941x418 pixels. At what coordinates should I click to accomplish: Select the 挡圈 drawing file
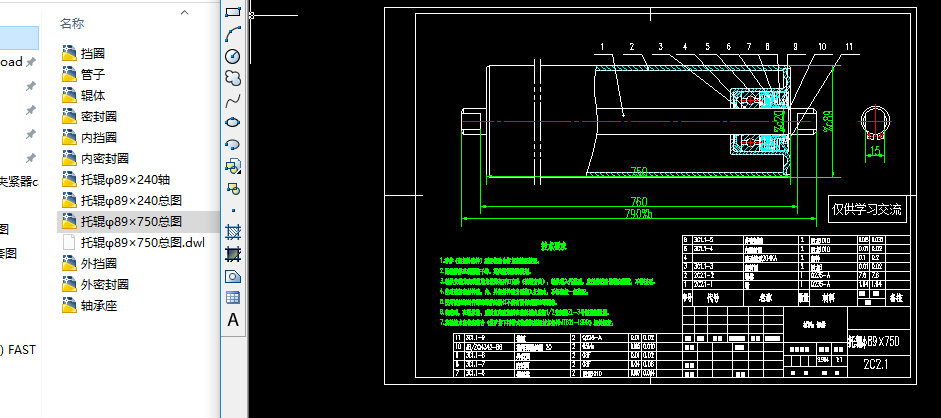(x=93, y=53)
